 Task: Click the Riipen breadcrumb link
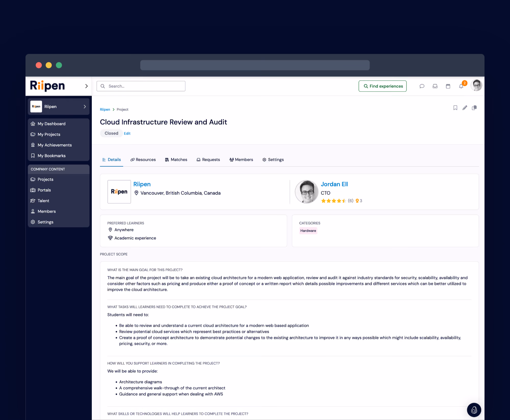click(x=105, y=109)
